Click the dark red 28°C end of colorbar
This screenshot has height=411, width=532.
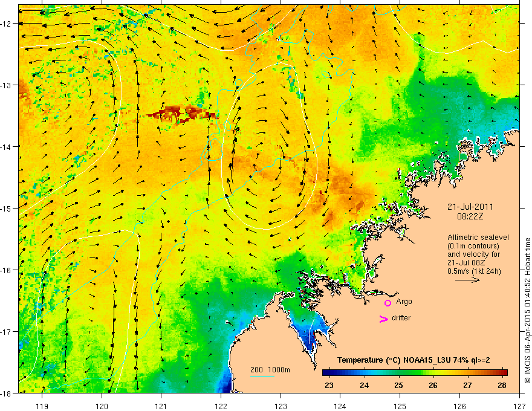(x=504, y=373)
